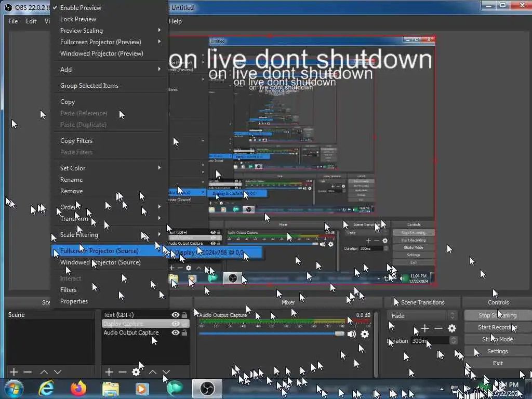This screenshot has height=399, width=532.
Task: Move scene down with arrow icon
Action: click(x=58, y=372)
